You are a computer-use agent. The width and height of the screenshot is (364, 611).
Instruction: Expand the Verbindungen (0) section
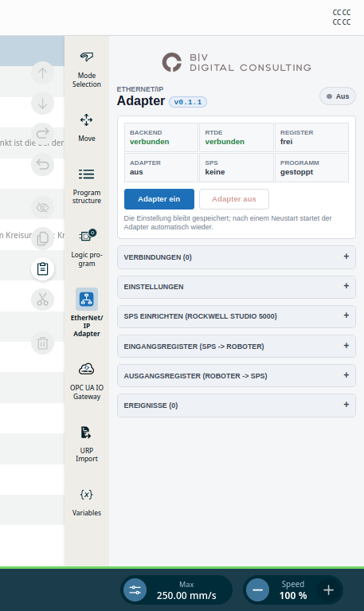coord(237,257)
